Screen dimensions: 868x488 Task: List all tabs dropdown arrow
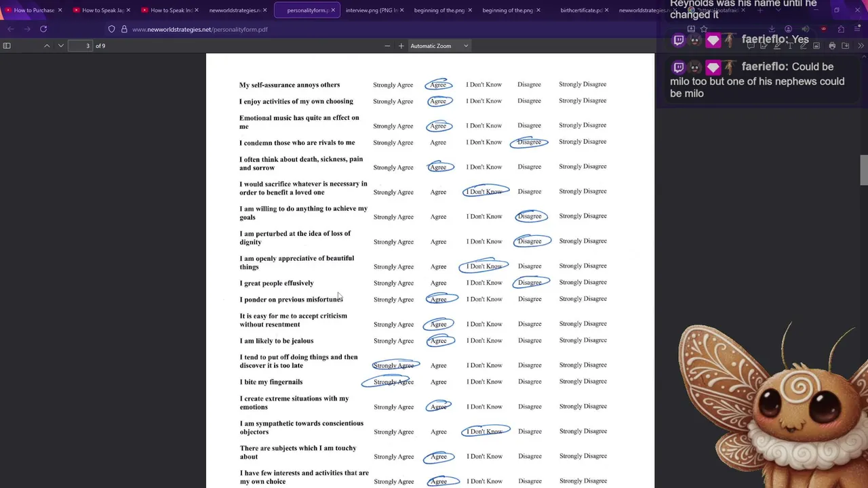click(778, 10)
